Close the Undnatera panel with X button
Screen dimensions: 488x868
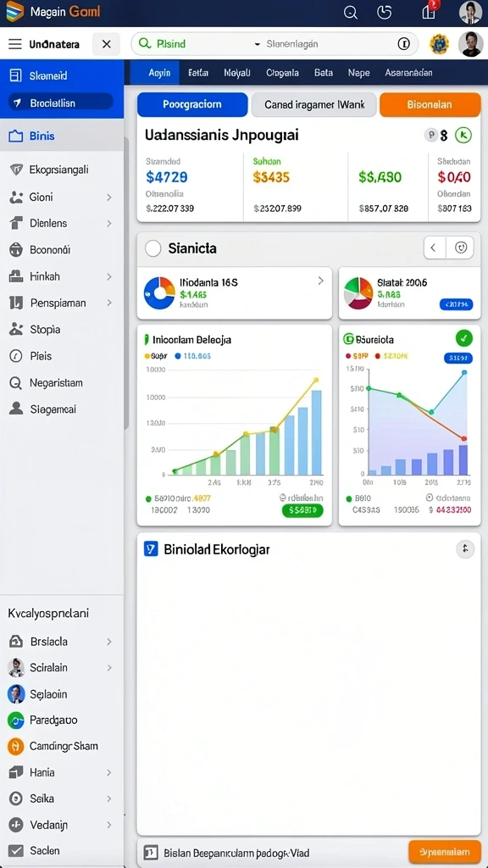[x=106, y=44]
